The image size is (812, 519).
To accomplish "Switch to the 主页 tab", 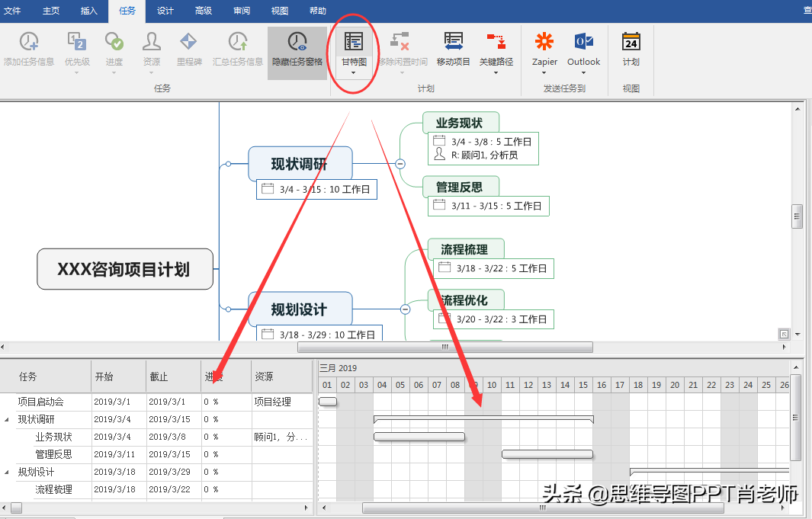I will click(x=51, y=11).
